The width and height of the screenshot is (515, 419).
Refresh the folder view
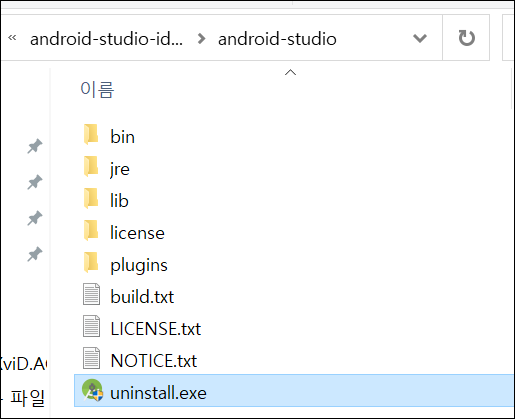[x=466, y=38]
